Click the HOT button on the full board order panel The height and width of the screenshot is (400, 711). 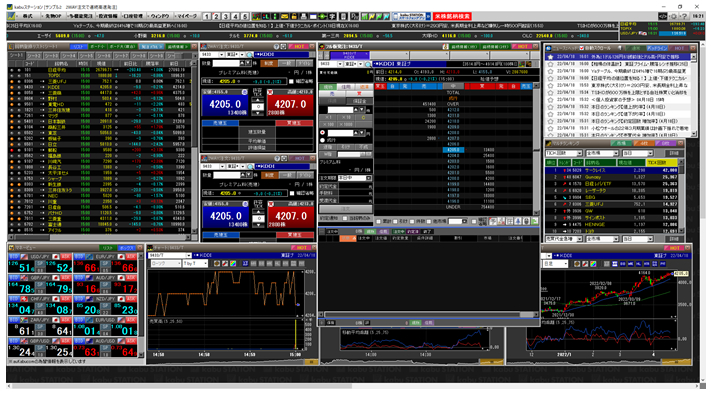(x=521, y=46)
